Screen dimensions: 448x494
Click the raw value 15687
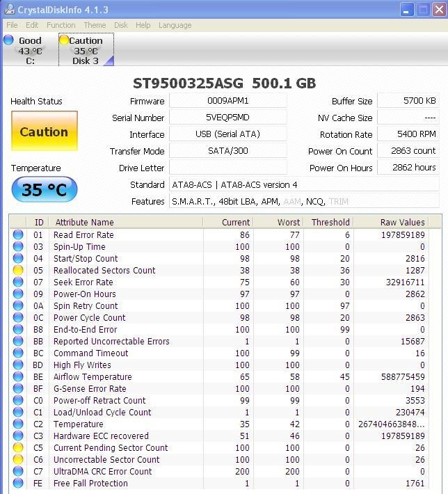tap(413, 341)
